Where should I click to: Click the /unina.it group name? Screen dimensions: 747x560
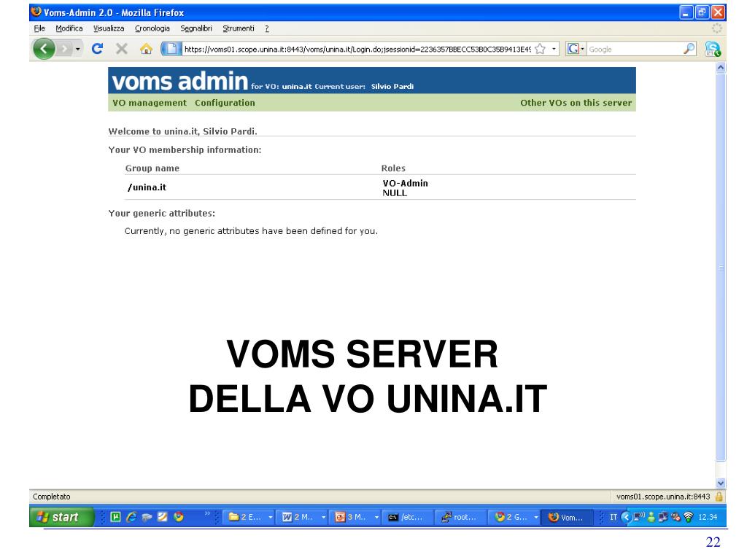tap(147, 187)
